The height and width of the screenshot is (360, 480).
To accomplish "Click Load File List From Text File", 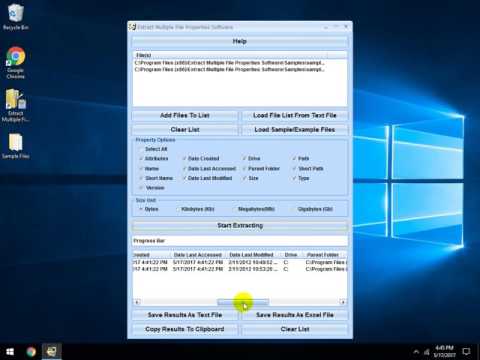I will pos(295,115).
